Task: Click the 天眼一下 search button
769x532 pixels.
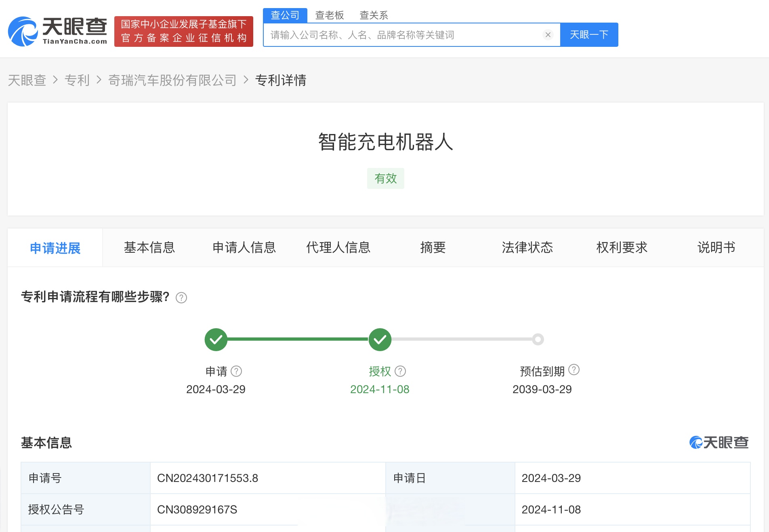Action: pos(589,35)
